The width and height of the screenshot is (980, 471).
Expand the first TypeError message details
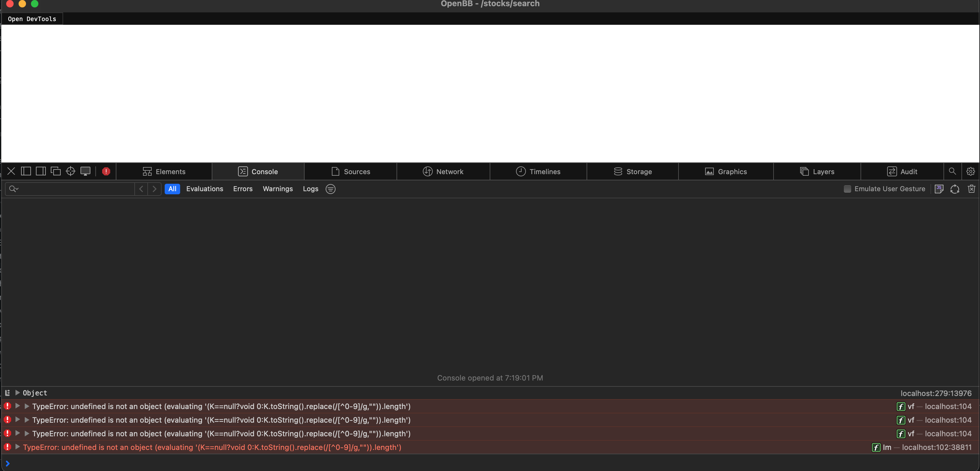[x=17, y=406]
